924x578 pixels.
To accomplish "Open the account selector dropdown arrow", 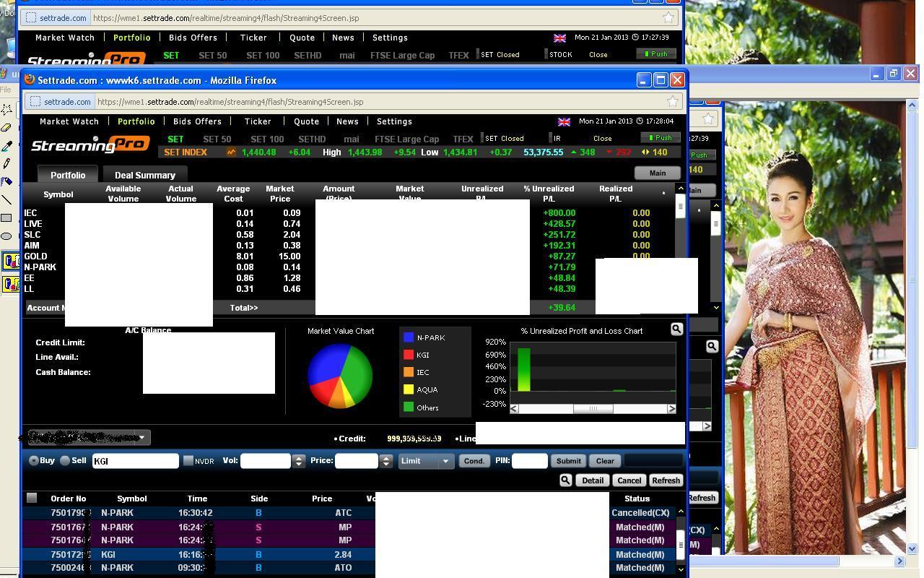I will coord(141,437).
